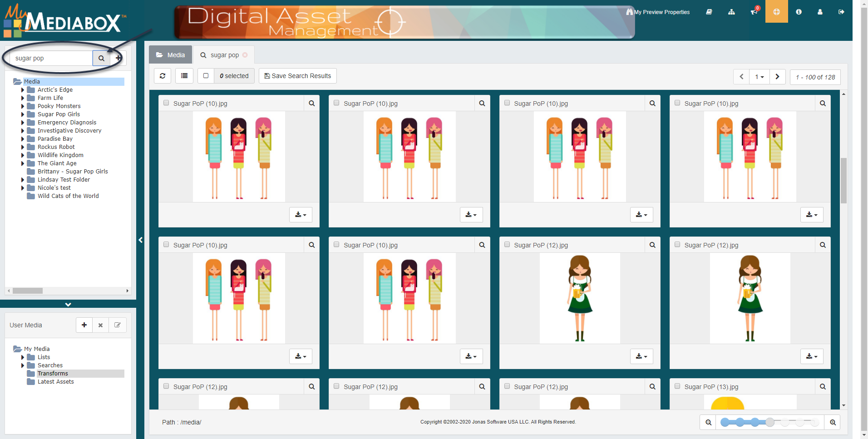Check third Sugar PoP (10).jpg in top row
The image size is (868, 439).
(507, 103)
